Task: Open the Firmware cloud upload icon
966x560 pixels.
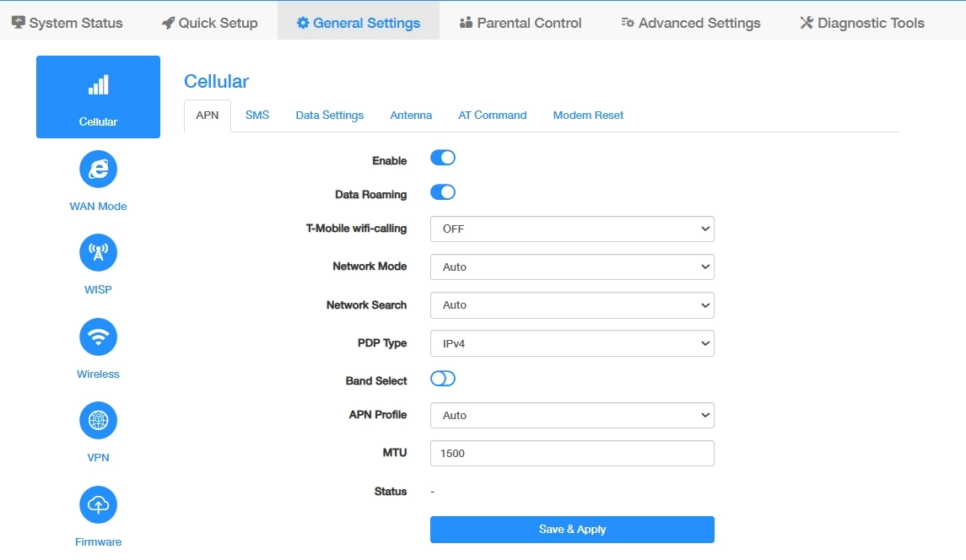Action: 98,505
